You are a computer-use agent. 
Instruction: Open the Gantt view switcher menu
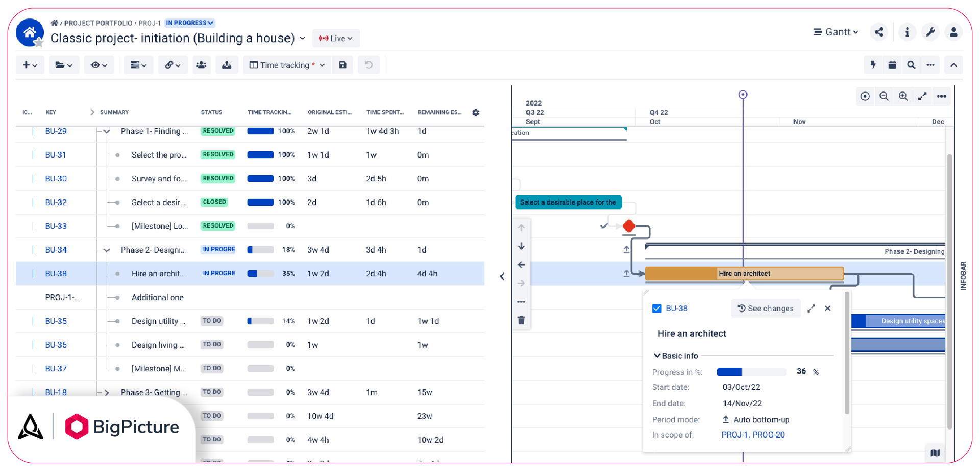[x=836, y=32]
